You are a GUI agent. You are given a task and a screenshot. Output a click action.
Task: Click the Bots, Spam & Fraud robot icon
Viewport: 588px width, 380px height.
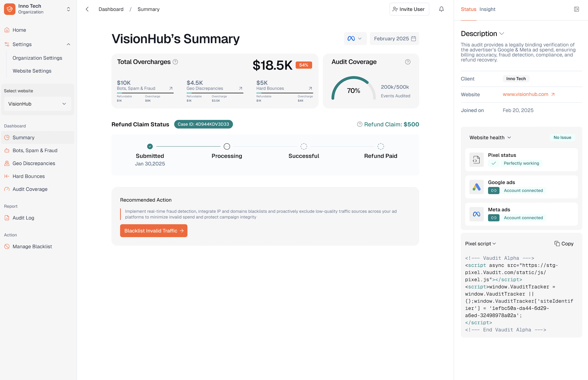7,151
